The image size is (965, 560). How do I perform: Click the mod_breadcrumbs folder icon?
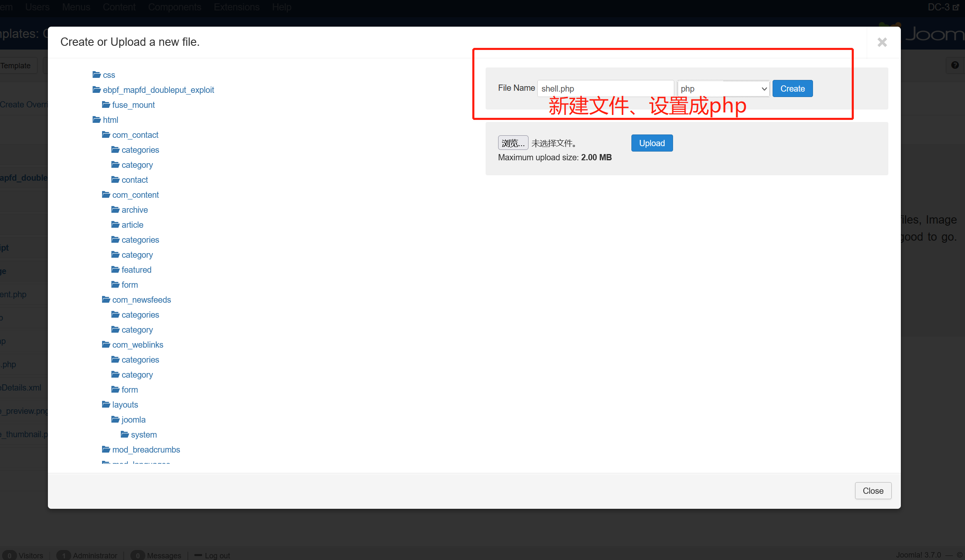click(106, 450)
